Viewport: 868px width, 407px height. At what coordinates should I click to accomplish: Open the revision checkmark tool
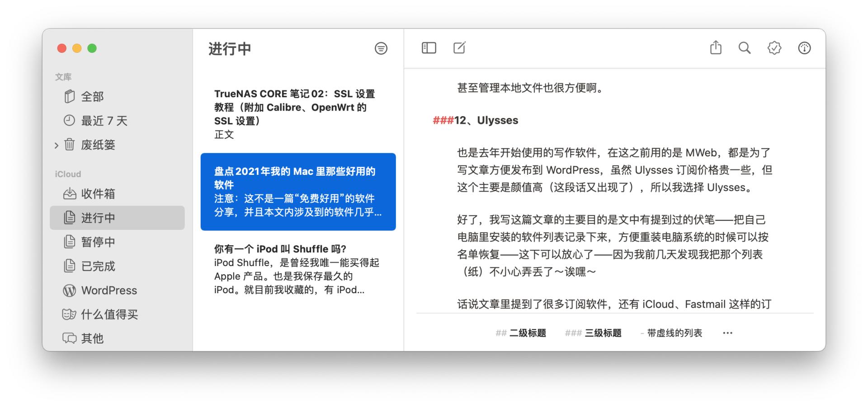(x=774, y=47)
